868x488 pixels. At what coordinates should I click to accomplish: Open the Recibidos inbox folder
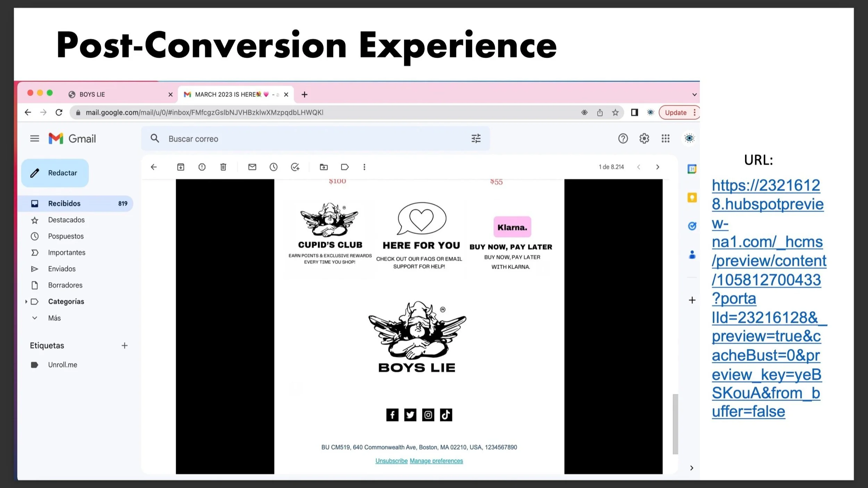(65, 203)
